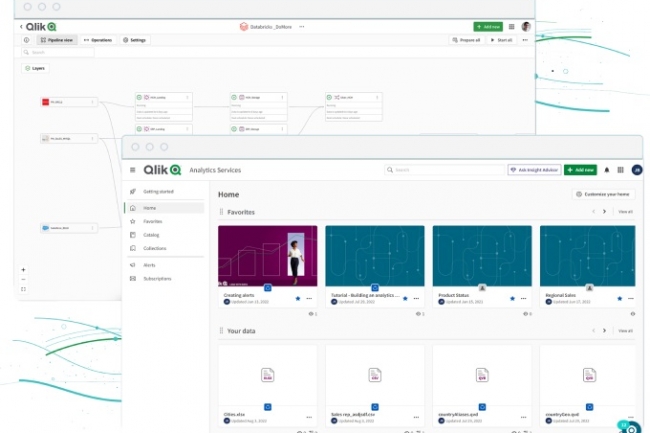Click Add new button in pipeline window
Screen dimensions: 650x433
click(488, 27)
